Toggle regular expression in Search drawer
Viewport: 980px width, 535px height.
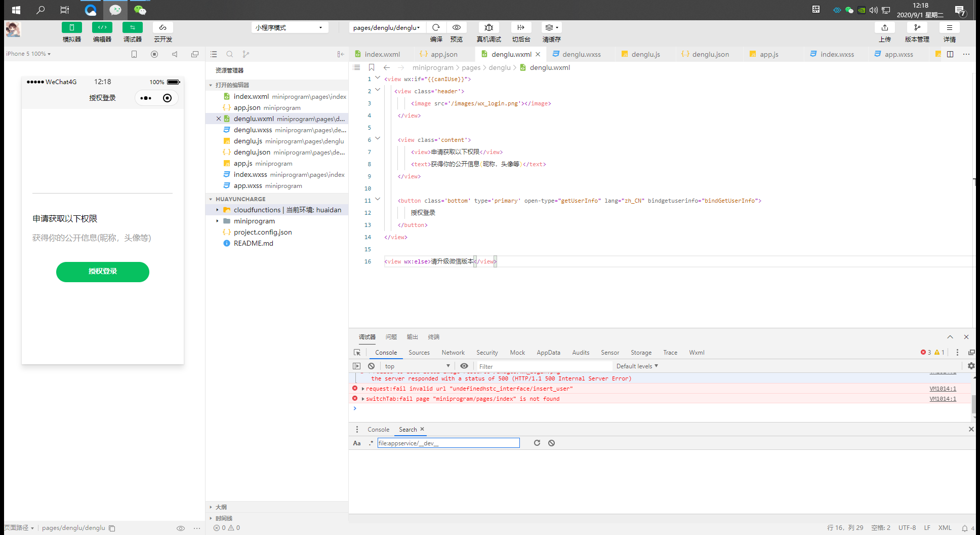pos(371,443)
